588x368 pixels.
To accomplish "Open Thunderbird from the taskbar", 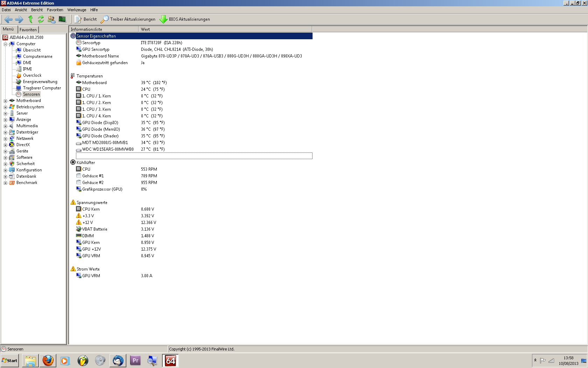I will [118, 361].
